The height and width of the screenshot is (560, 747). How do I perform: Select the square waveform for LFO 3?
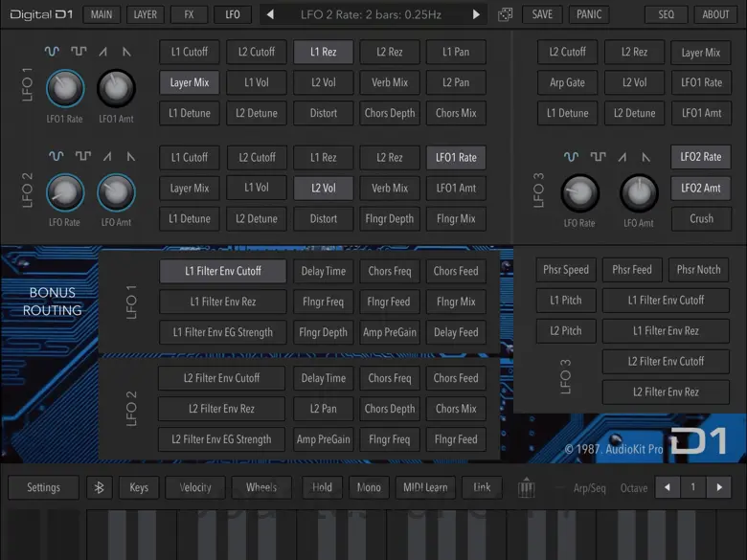(x=598, y=156)
